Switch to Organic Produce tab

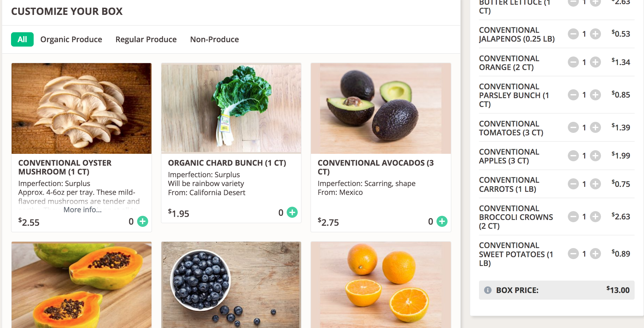click(x=71, y=39)
